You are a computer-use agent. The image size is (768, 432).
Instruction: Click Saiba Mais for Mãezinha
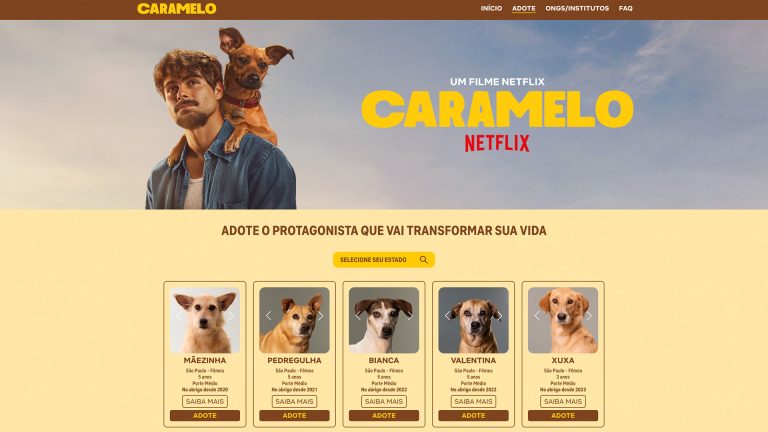pyautogui.click(x=205, y=401)
